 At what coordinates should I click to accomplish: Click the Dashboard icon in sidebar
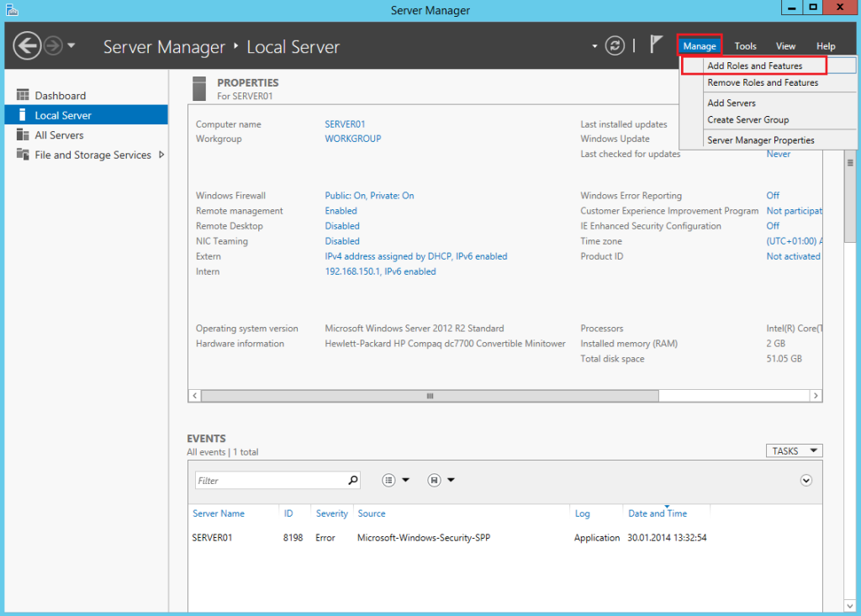(x=22, y=96)
